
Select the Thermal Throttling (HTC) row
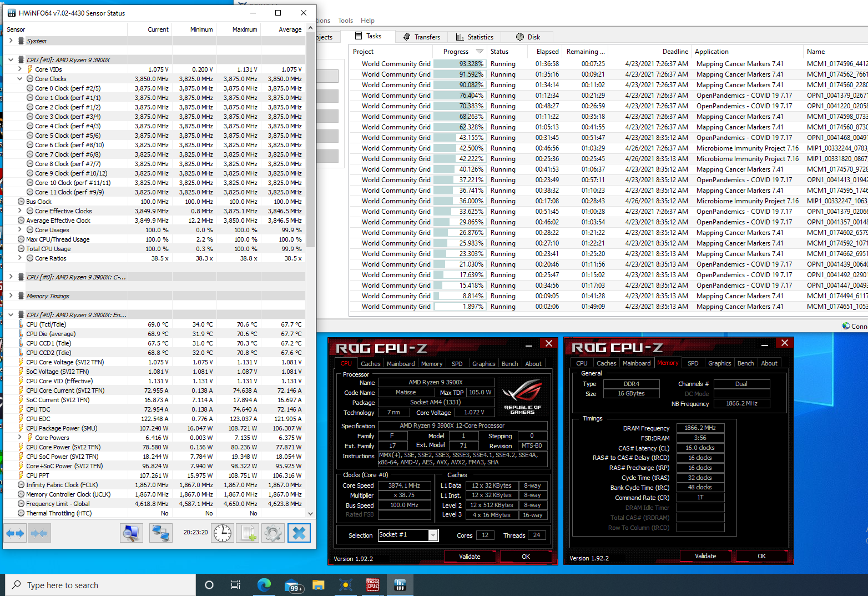154,513
